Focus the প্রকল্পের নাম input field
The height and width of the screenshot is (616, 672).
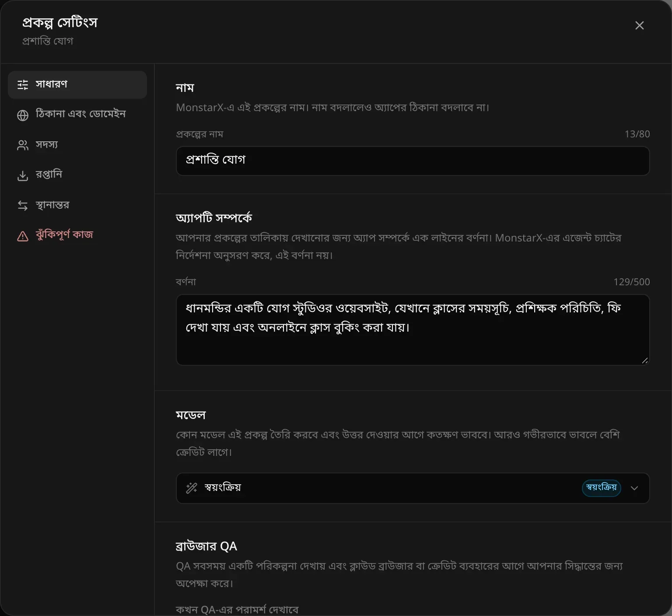click(x=413, y=161)
